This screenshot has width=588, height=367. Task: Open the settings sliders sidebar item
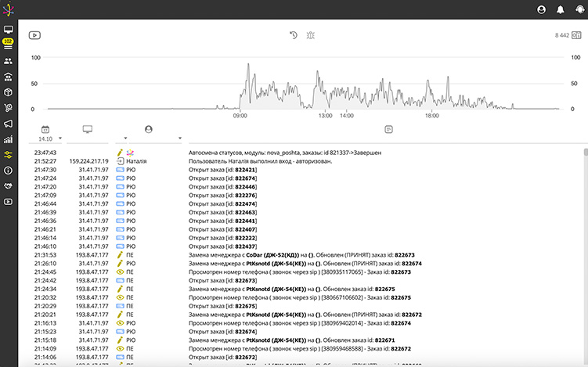(x=8, y=155)
